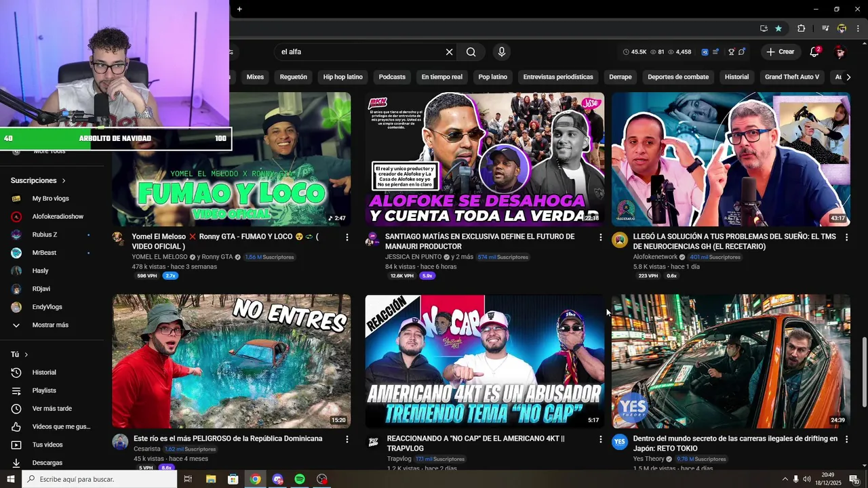Viewport: 868px width, 488px height.
Task: Clear the search text with X
Action: pyautogui.click(x=449, y=52)
